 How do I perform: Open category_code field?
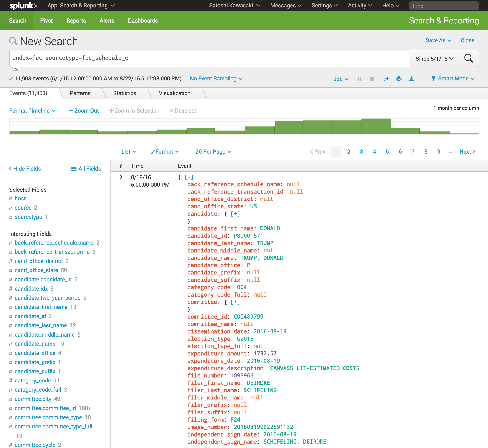[x=33, y=381]
